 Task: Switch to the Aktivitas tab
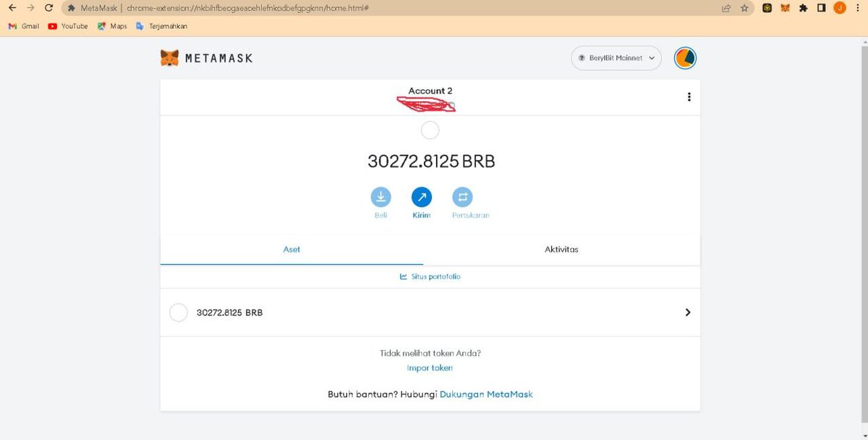pos(561,250)
